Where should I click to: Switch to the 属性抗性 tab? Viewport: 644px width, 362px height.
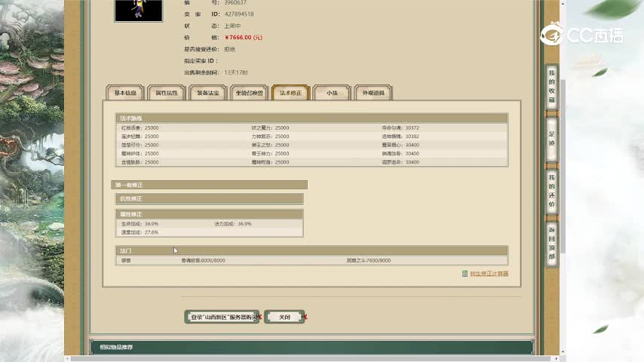click(167, 93)
